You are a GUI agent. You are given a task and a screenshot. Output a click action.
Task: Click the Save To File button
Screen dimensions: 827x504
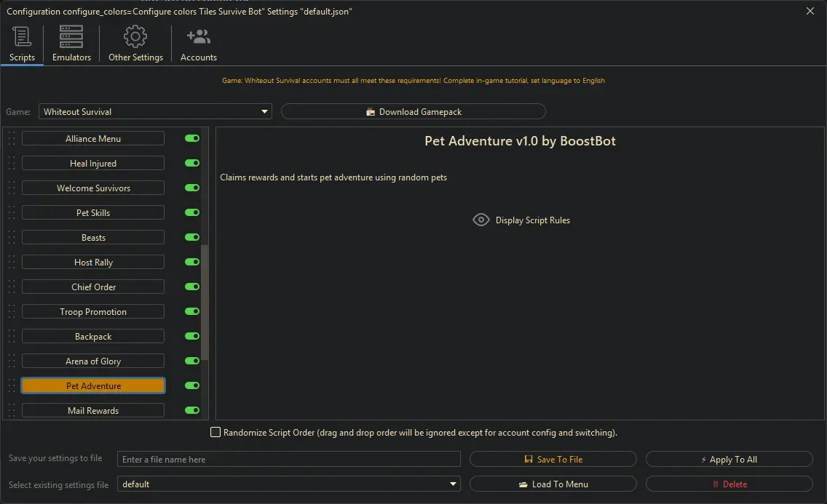click(x=553, y=460)
